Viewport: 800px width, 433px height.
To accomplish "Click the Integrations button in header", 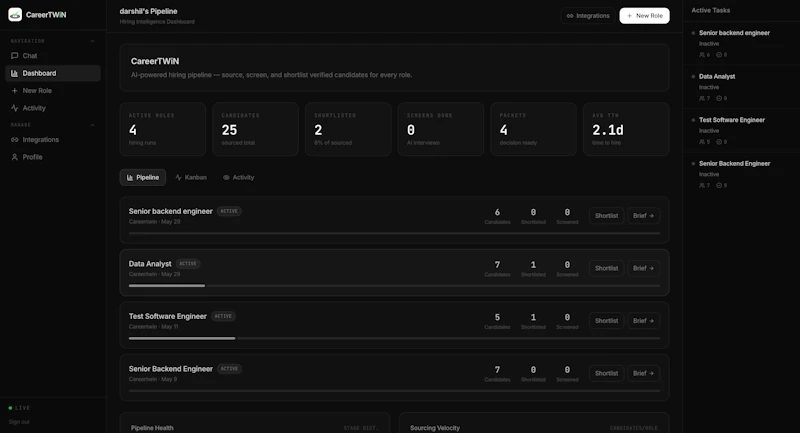I will [588, 16].
